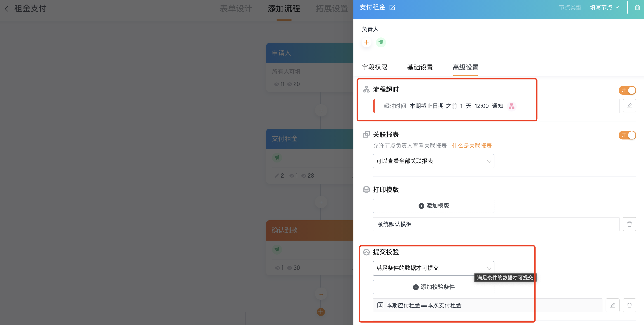This screenshot has width=644, height=325.
Task: Click the pink org icon after 通知
Action: click(512, 106)
